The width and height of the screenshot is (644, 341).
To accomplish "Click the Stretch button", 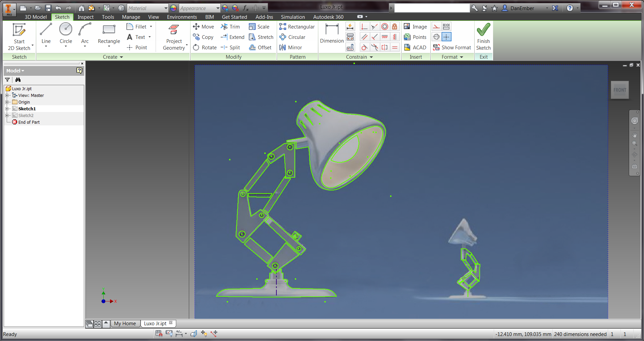I will (x=261, y=37).
